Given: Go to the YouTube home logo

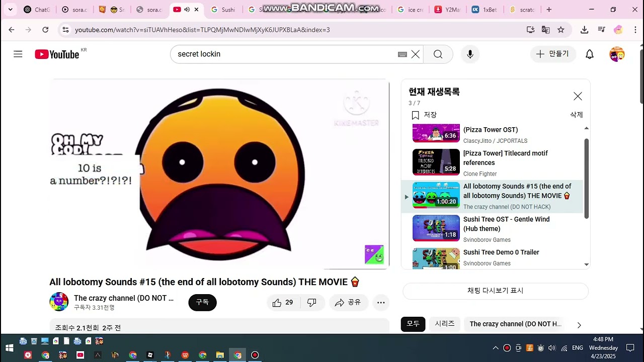Looking at the screenshot, I should pyautogui.click(x=57, y=54).
